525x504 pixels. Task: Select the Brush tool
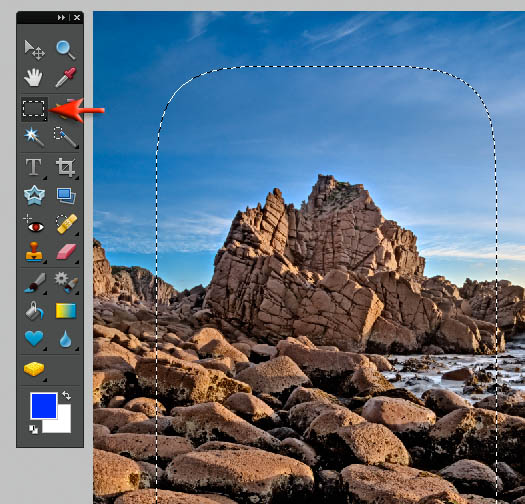[x=34, y=283]
